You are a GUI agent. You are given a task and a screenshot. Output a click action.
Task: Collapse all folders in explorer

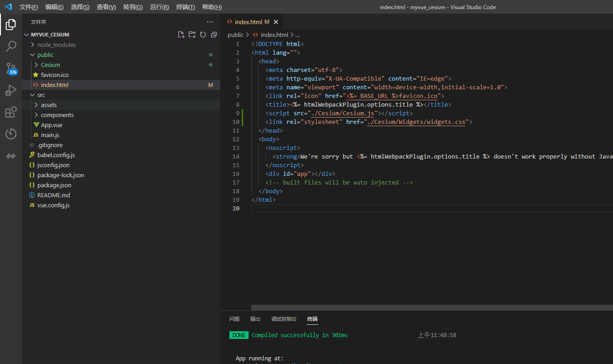tap(214, 35)
